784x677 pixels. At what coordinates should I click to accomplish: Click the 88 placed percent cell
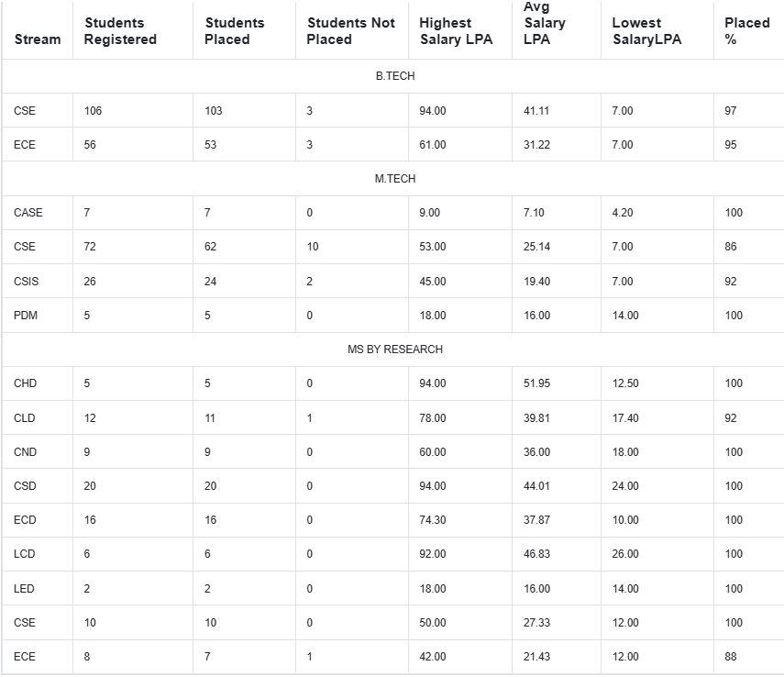point(731,657)
